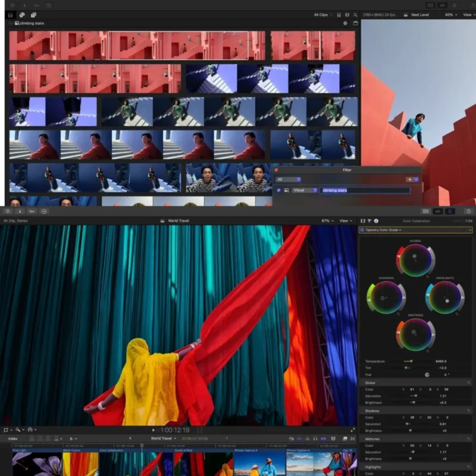The image size is (476, 476).
Task: Click the Info inspector icon
Action: point(376,221)
